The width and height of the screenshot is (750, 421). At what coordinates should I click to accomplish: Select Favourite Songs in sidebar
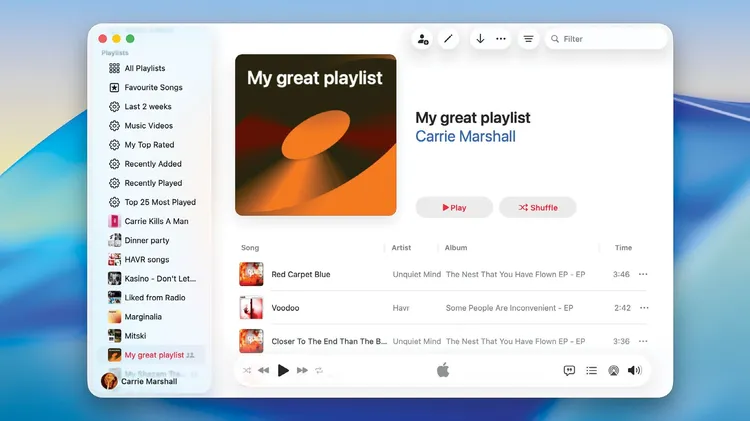153,87
